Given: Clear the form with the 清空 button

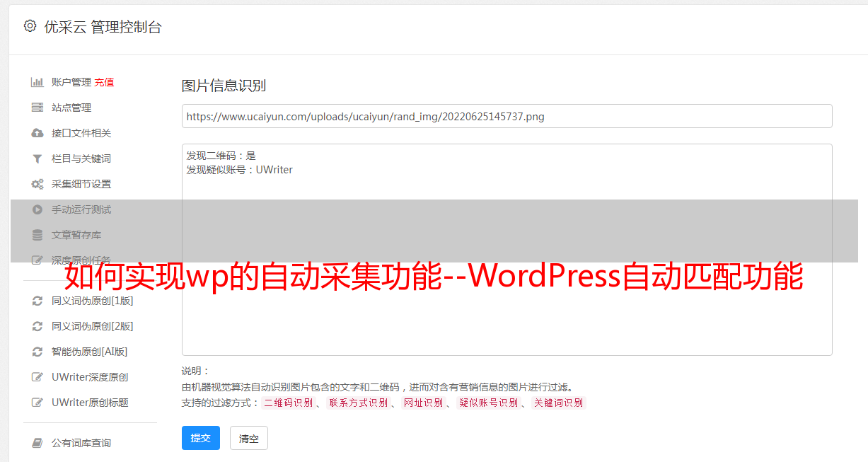Looking at the screenshot, I should point(249,439).
